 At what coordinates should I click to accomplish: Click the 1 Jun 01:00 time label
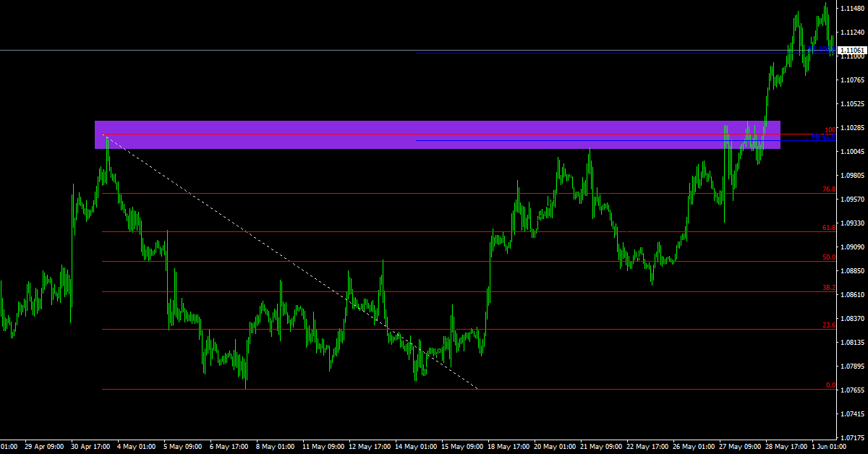tap(828, 447)
